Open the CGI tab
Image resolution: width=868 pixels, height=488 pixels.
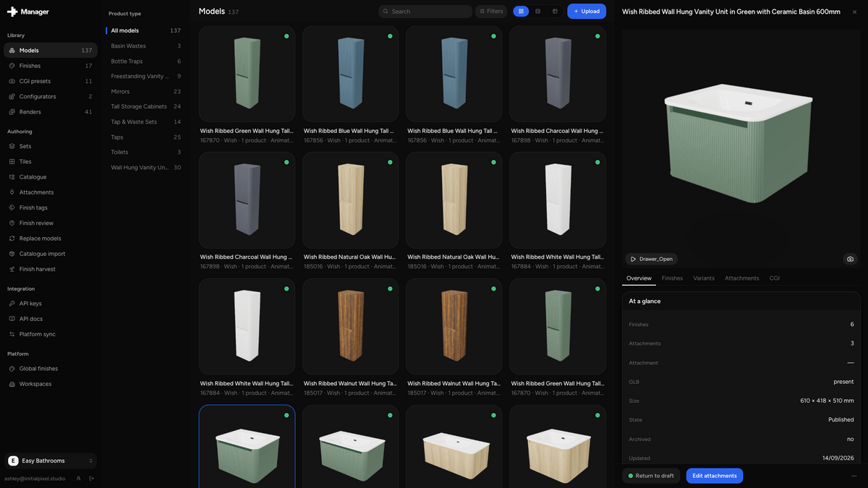coord(775,278)
